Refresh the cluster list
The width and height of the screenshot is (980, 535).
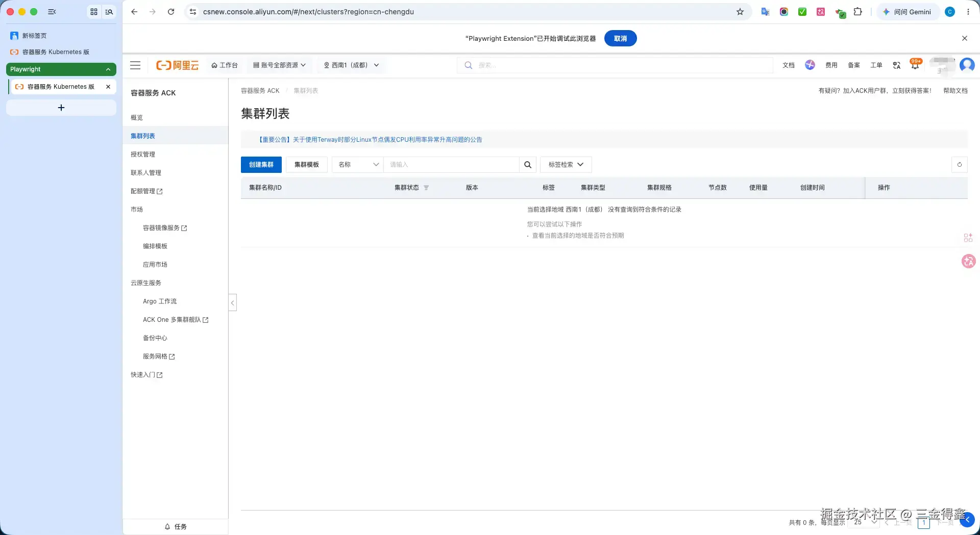[x=960, y=165]
